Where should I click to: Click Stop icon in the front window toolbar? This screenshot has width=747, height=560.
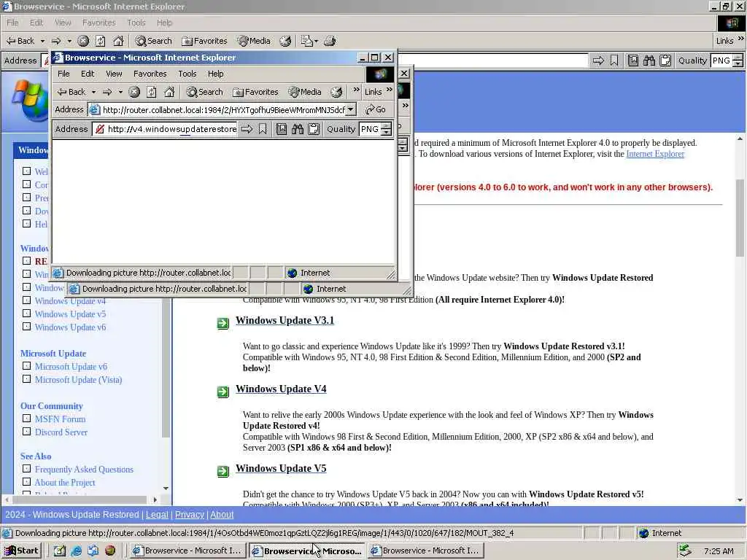[x=134, y=92]
